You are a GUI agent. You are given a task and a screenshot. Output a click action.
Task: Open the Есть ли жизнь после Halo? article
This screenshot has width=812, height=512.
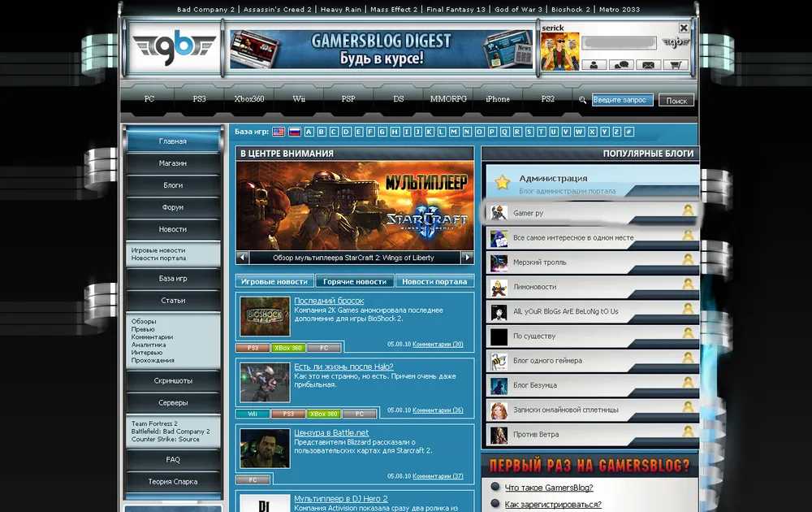click(x=343, y=367)
